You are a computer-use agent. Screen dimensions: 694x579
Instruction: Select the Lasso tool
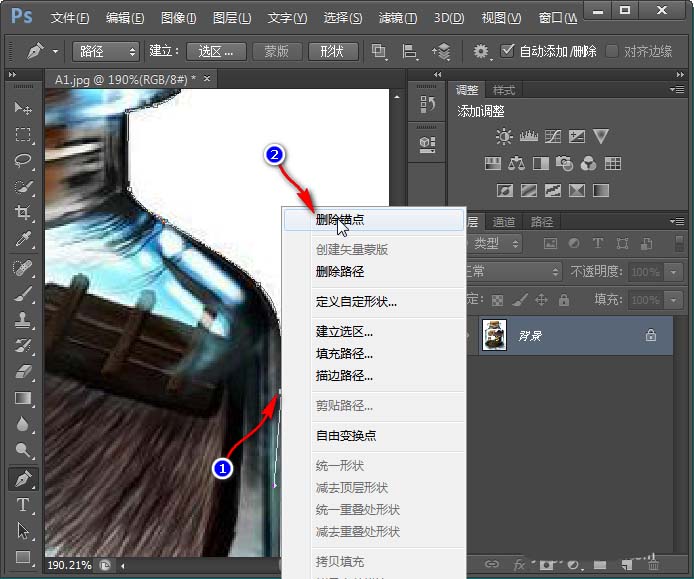pyautogui.click(x=22, y=160)
